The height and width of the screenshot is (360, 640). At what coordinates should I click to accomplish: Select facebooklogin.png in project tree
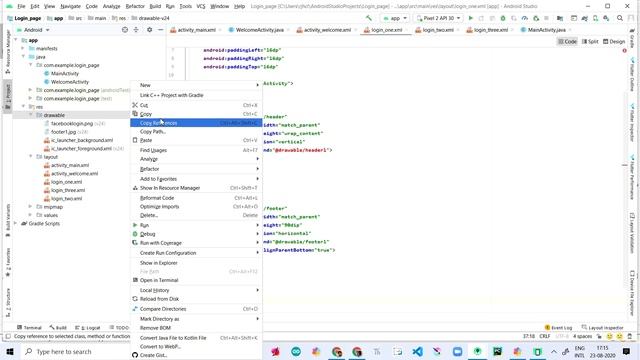(x=72, y=123)
